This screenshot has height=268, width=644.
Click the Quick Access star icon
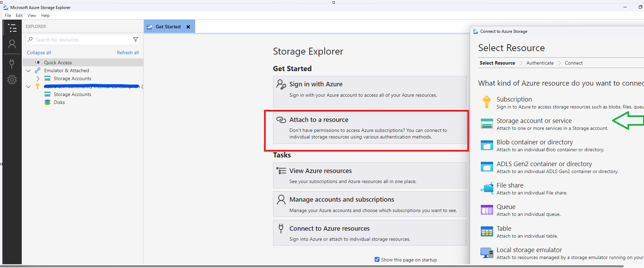coord(37,63)
